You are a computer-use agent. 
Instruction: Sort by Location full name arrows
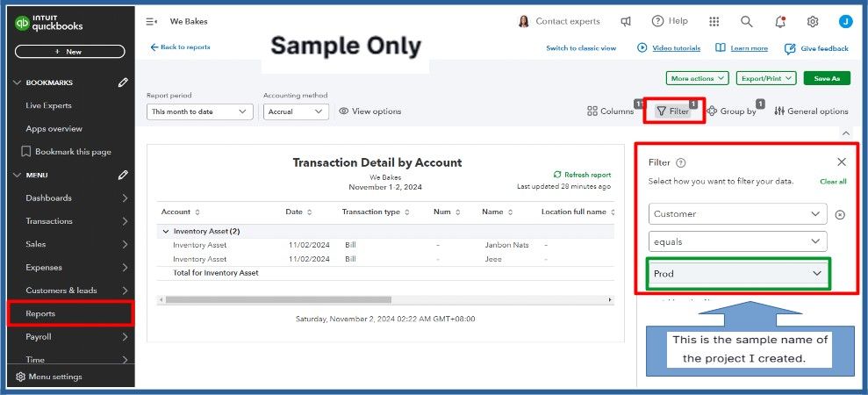pos(612,212)
